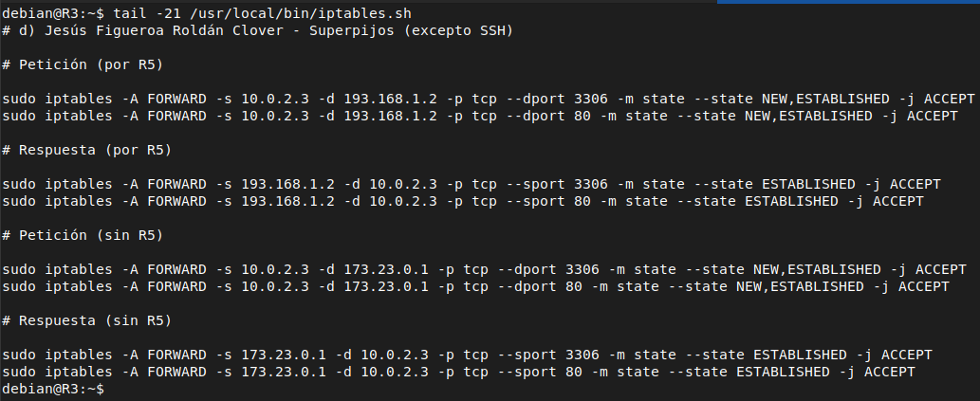980x401 pixels.
Task: Click the rule from 193.168.1.2 sport 3306
Action: (x=472, y=184)
